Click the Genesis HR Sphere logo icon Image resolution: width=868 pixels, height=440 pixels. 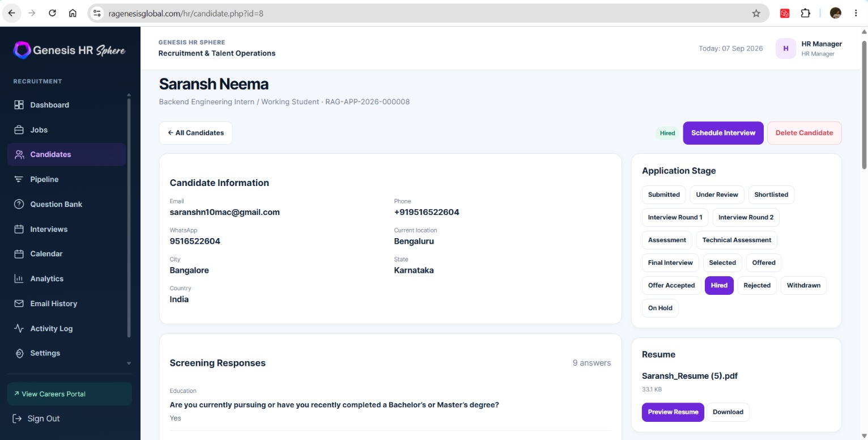[x=22, y=50]
